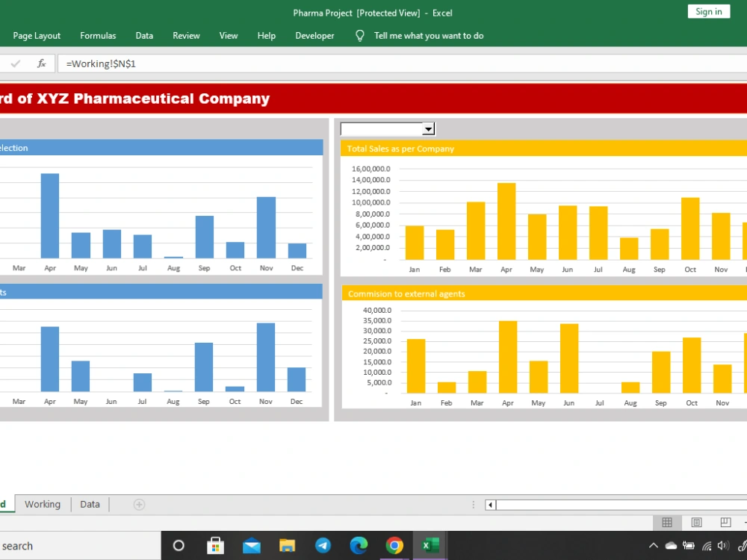The width and height of the screenshot is (747, 560).
Task: Click the Excel icon in taskbar
Action: [430, 545]
